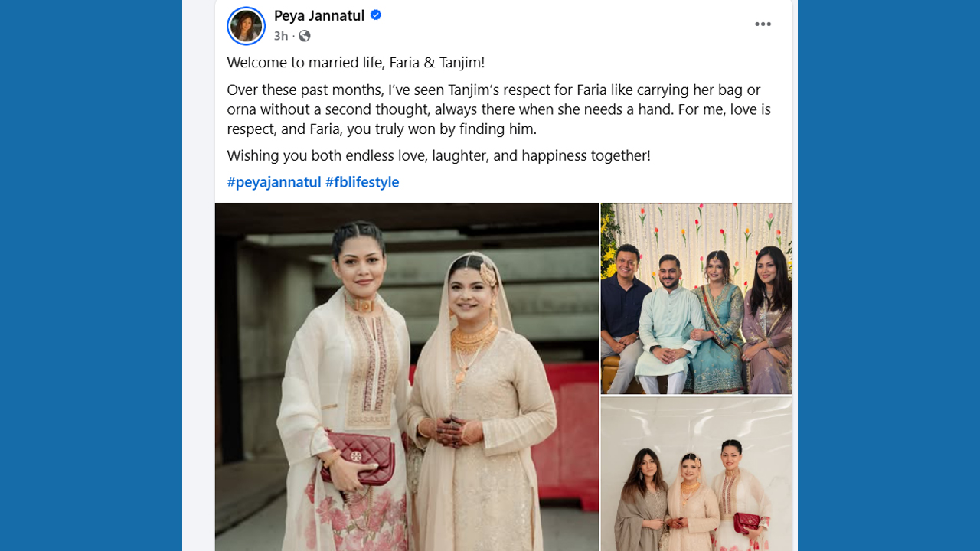
Task: Click the globe public audience icon
Action: tap(305, 36)
